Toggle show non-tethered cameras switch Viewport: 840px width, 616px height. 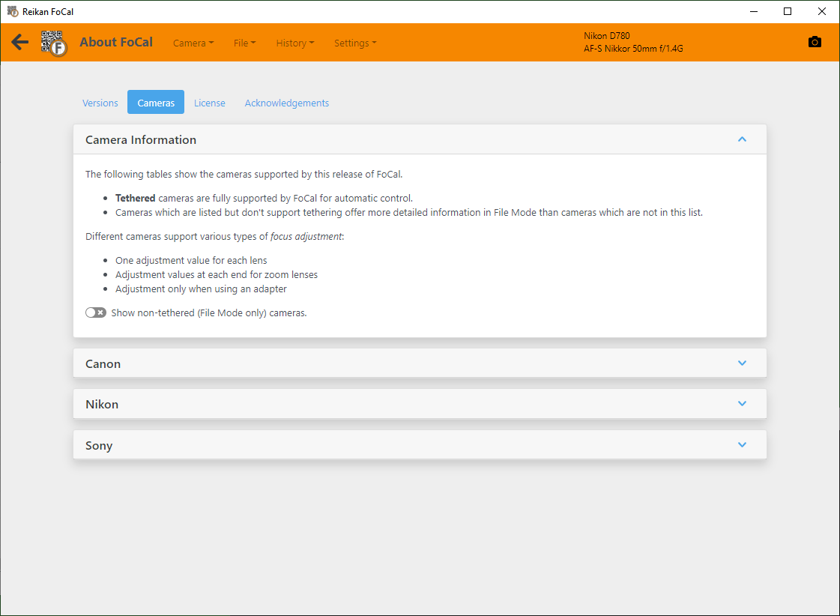point(96,312)
